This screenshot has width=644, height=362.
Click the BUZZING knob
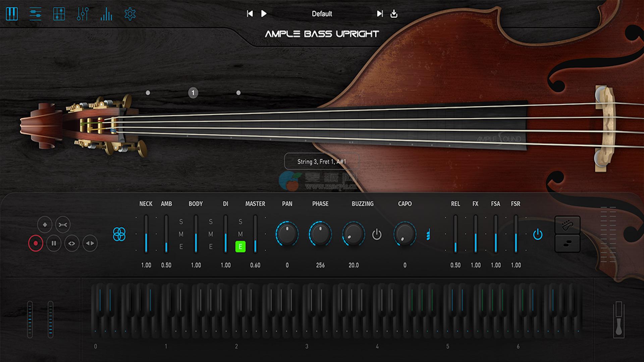tap(354, 234)
